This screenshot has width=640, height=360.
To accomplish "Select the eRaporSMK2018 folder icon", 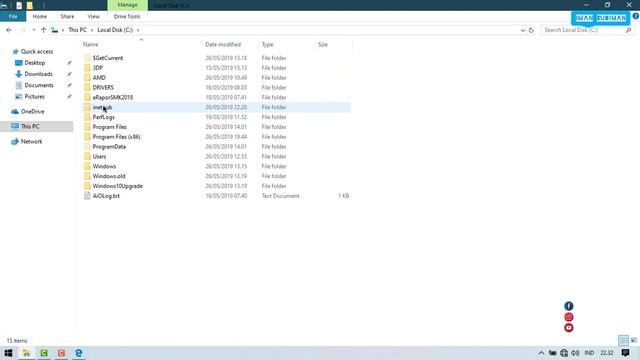I will pos(87,97).
